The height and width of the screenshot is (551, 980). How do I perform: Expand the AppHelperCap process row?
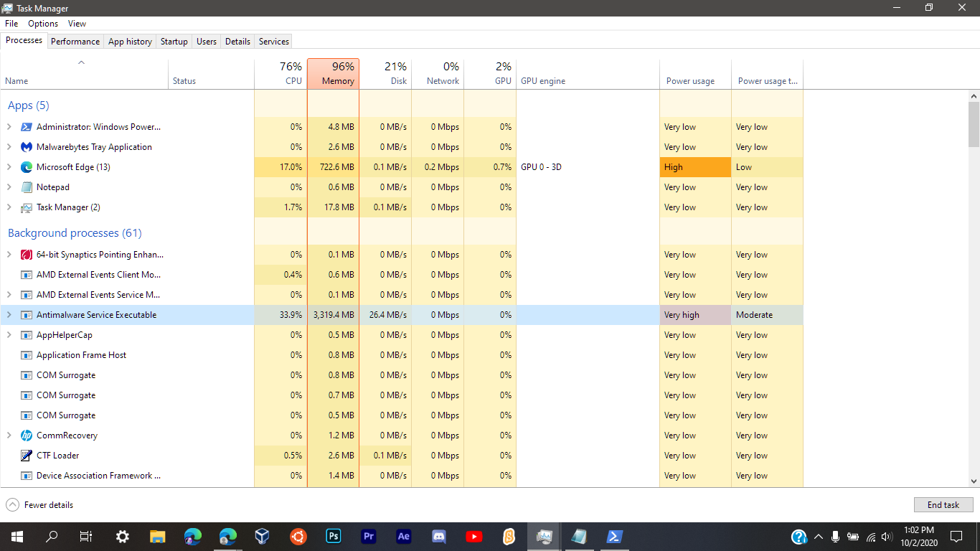coord(9,335)
